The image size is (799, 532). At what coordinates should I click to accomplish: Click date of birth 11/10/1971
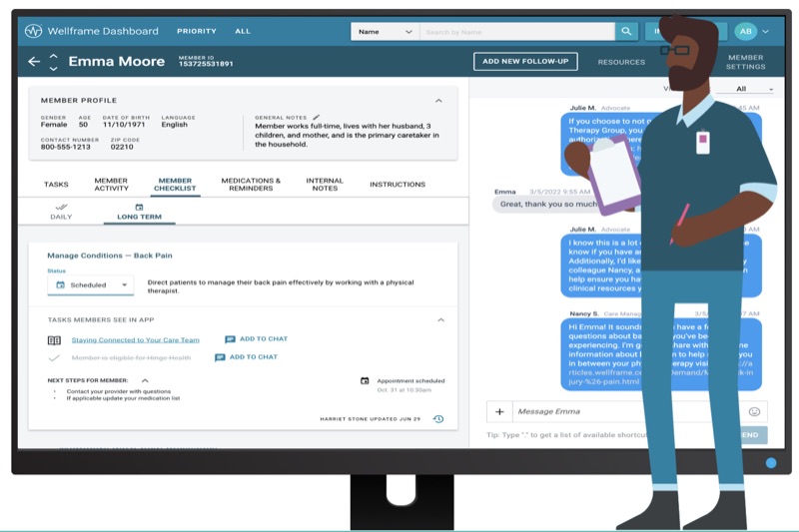(x=124, y=125)
